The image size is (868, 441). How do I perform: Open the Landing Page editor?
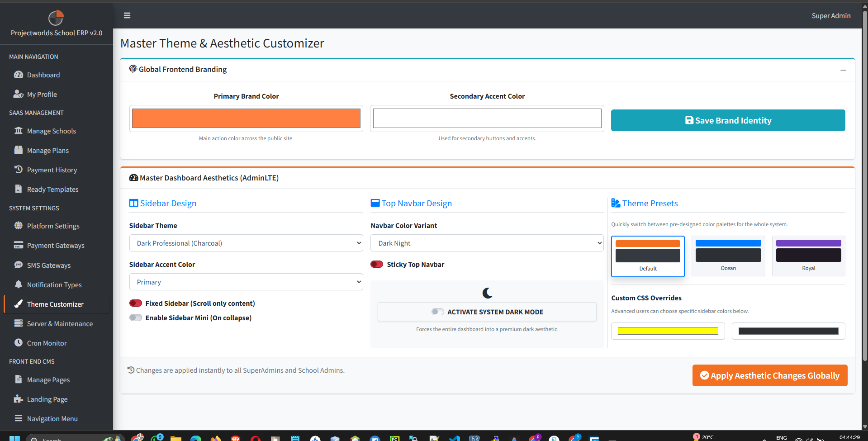tap(47, 399)
